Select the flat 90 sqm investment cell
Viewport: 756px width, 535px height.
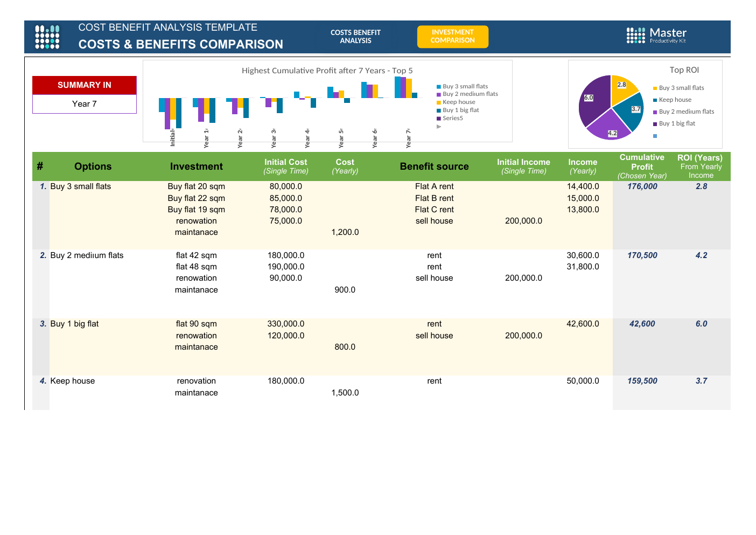coord(197,324)
